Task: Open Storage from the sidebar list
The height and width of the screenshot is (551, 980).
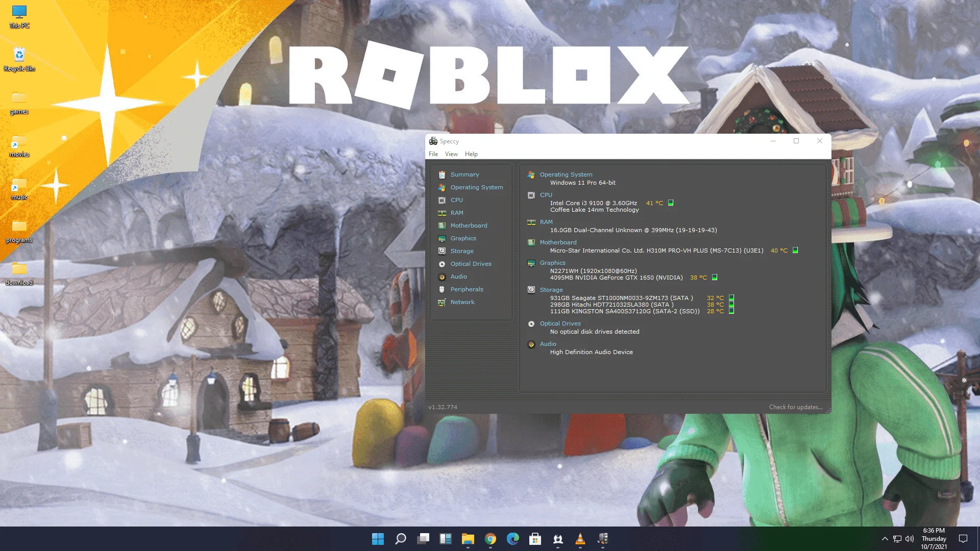Action: pos(462,251)
